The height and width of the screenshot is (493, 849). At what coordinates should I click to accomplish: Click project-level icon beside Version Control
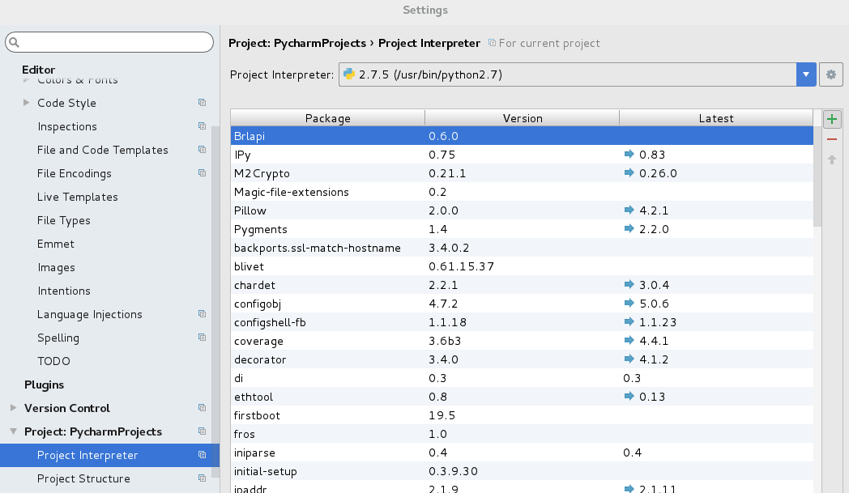(202, 408)
